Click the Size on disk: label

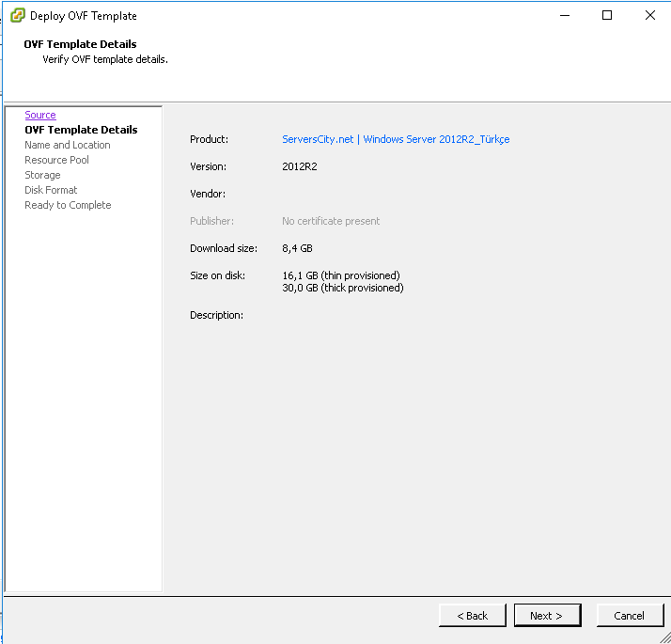[x=217, y=275]
